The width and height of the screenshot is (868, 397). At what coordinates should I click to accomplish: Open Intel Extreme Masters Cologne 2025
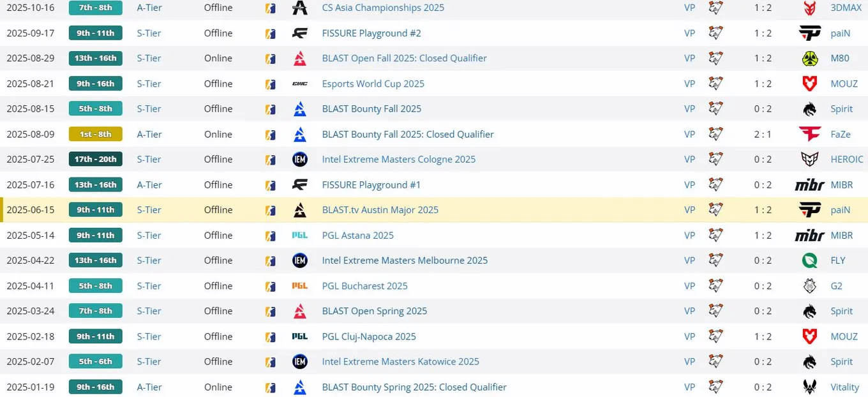tap(399, 160)
